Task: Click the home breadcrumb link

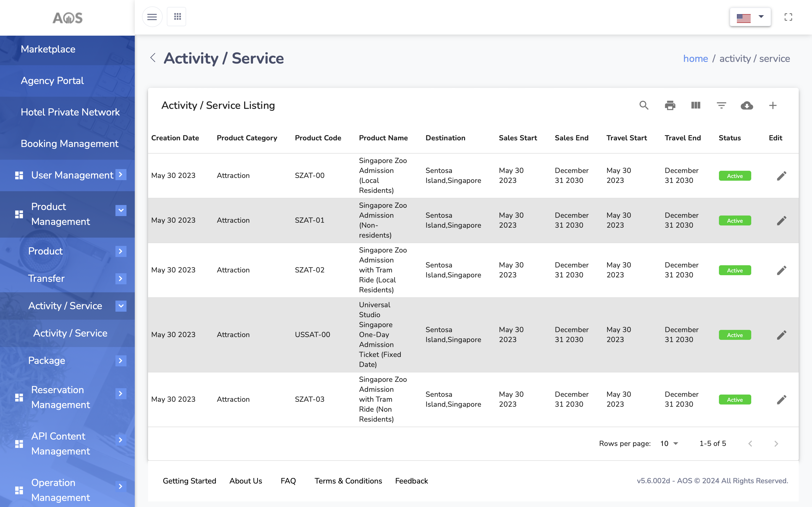Action: pyautogui.click(x=695, y=59)
